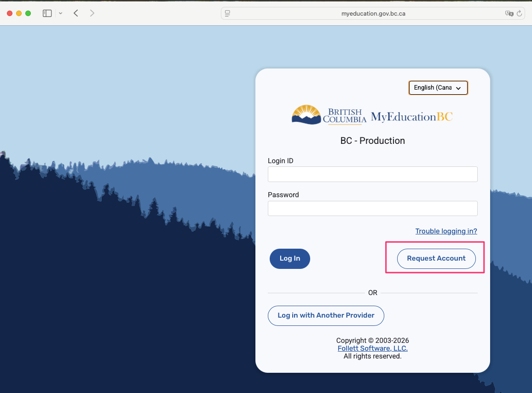
Task: Focus the Password input field
Action: pos(372,208)
